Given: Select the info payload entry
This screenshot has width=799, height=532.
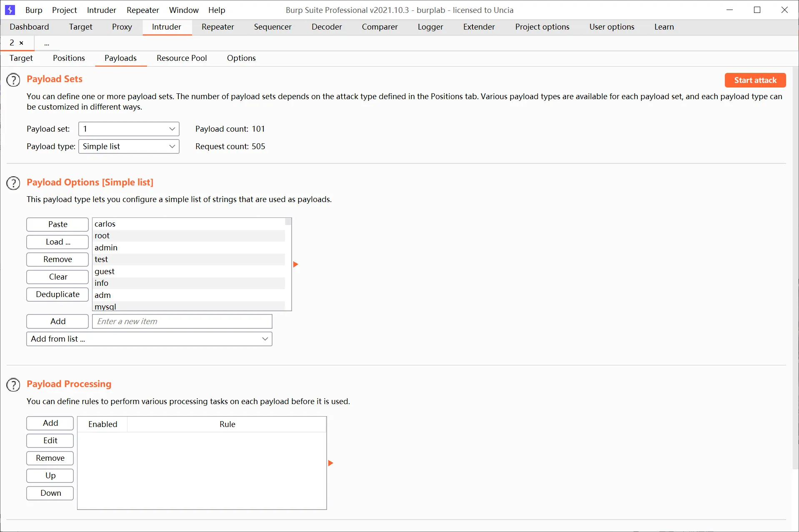Looking at the screenshot, I should 189,283.
